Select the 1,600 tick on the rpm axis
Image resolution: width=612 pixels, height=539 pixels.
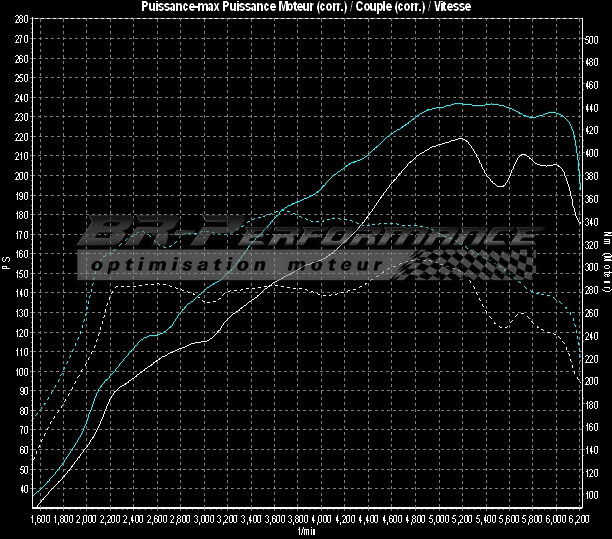point(40,521)
